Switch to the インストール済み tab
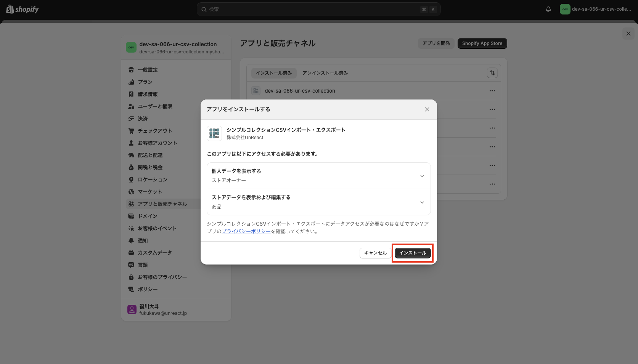 click(x=274, y=73)
